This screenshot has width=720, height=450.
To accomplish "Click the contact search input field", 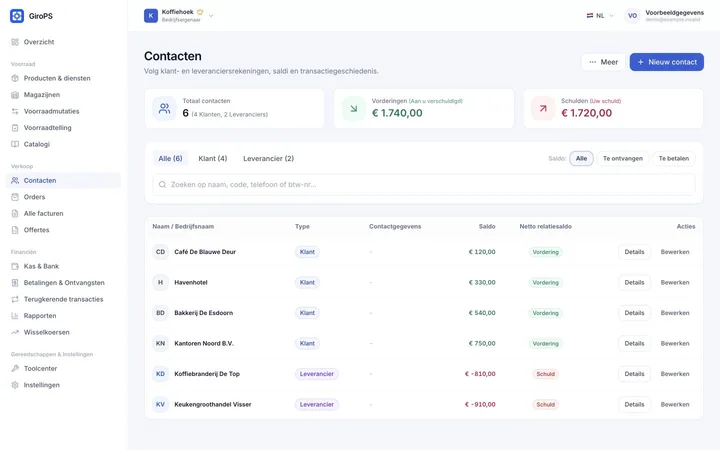I will click(424, 185).
